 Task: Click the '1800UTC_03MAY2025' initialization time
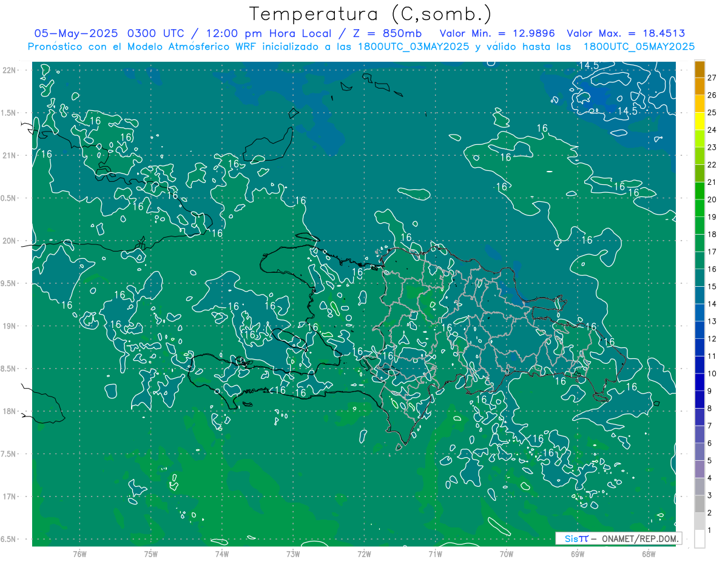click(x=414, y=46)
